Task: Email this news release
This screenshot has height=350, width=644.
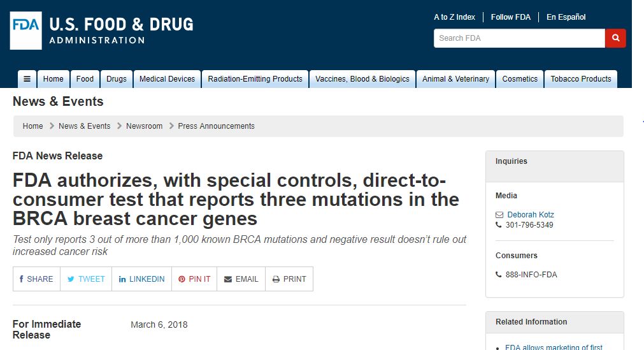Action: 241,279
